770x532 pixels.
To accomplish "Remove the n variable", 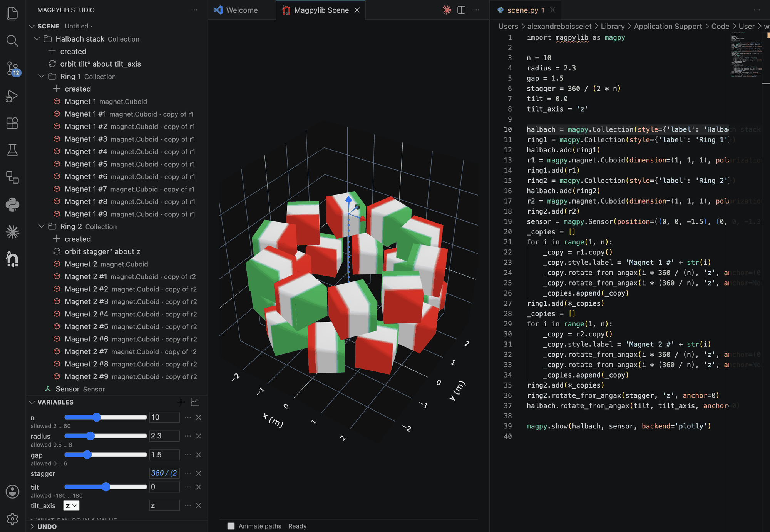I will 199,417.
